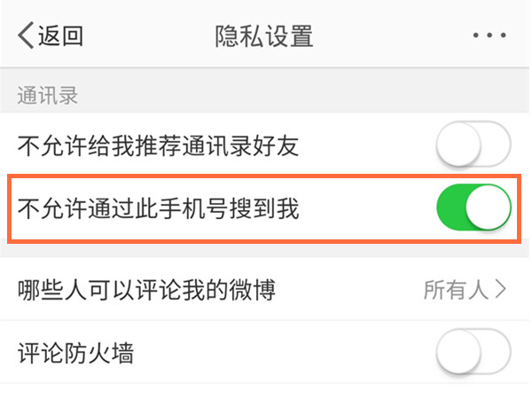Select the 评论防火墙 label text
The height and width of the screenshot is (399, 532).
click(75, 354)
